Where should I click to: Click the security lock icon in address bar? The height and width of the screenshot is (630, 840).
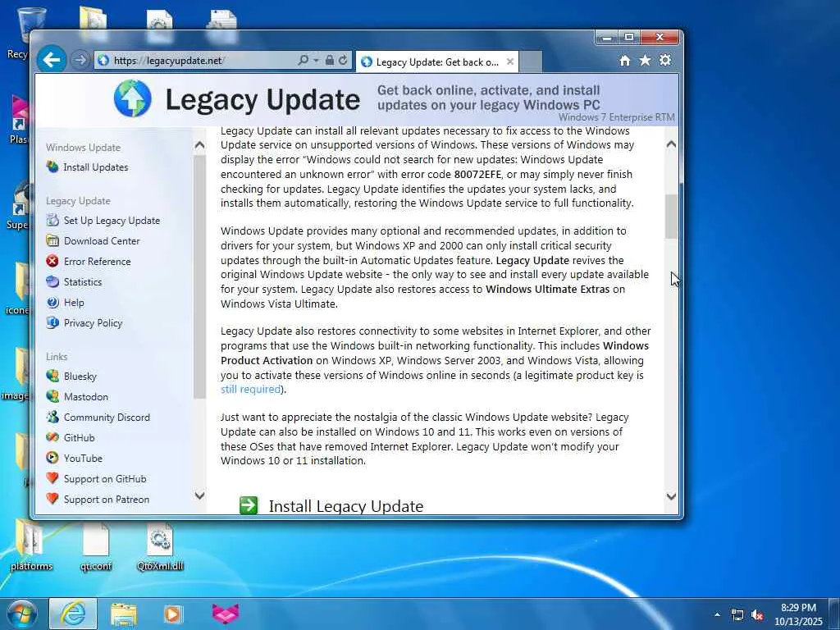click(x=330, y=60)
